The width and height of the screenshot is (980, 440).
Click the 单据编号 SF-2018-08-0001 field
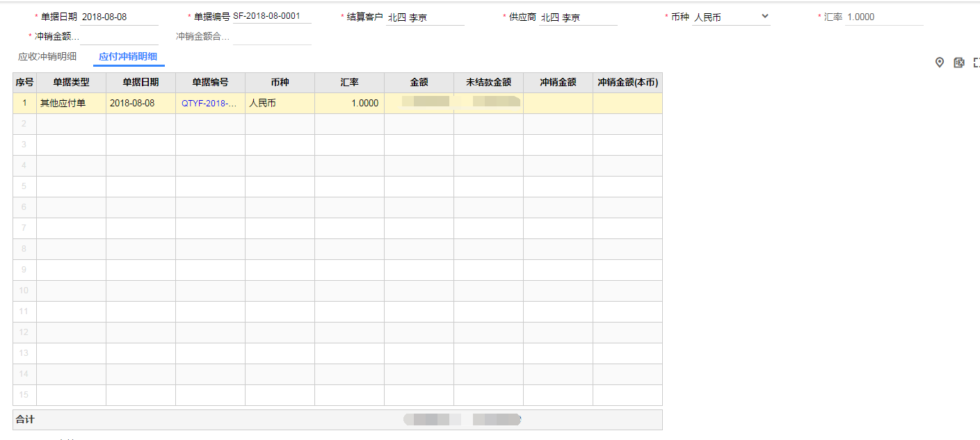tap(271, 16)
